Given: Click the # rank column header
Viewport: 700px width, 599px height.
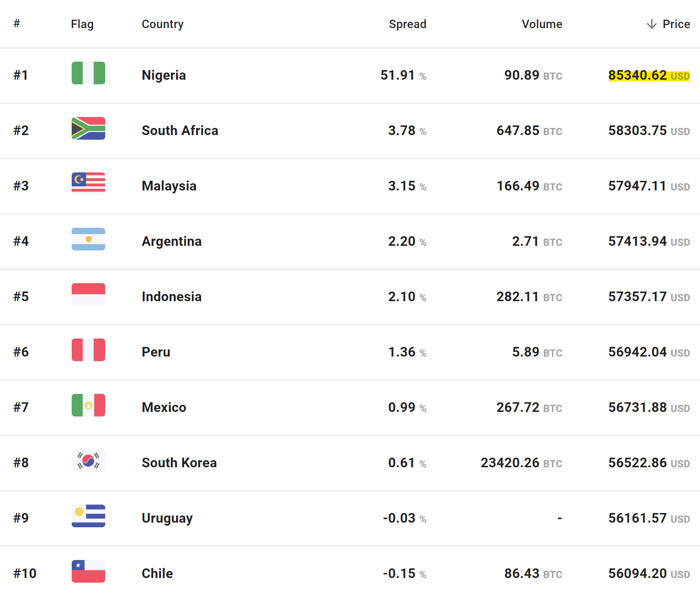Looking at the screenshot, I should [17, 23].
